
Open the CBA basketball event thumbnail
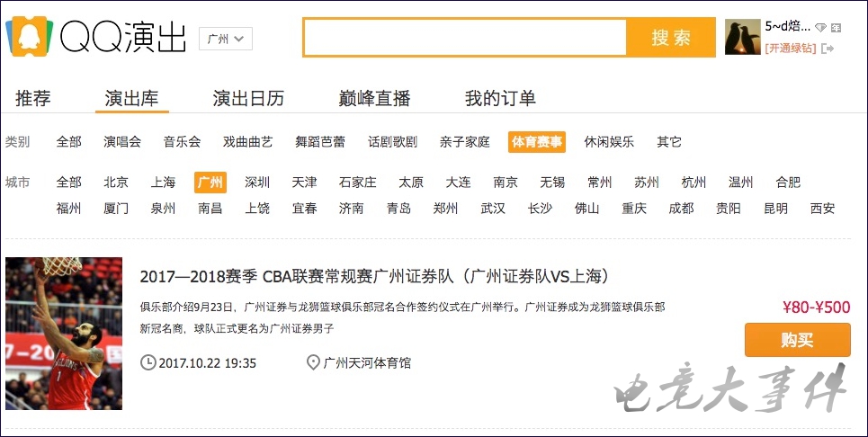click(x=64, y=334)
